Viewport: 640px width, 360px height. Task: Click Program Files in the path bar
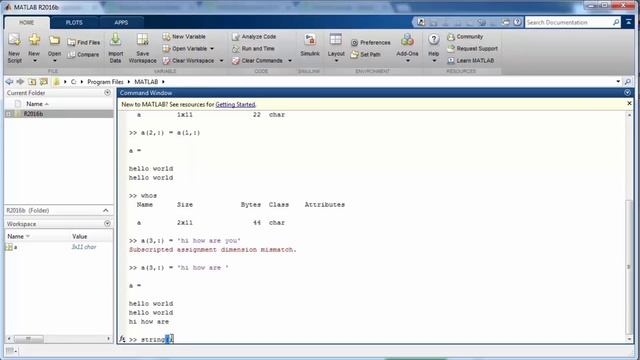click(105, 82)
